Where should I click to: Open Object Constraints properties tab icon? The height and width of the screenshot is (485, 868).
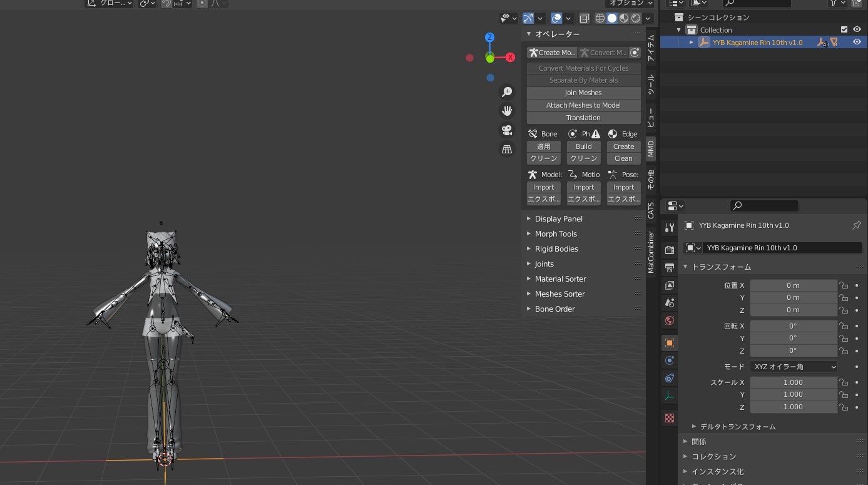[x=670, y=378]
